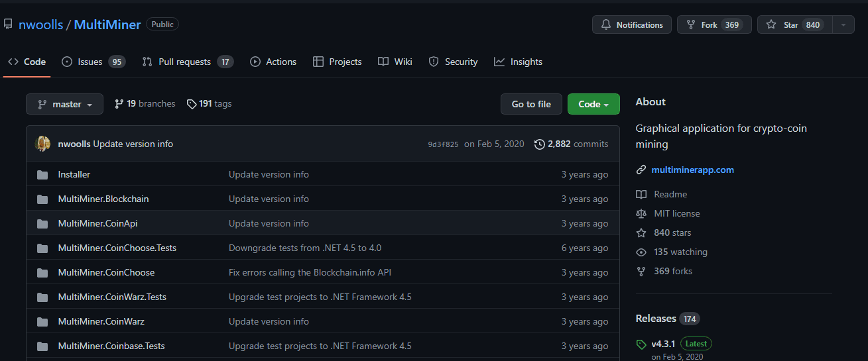Star the repository with Star button
Image resolution: width=868 pixels, height=361 pixels.
pos(794,25)
